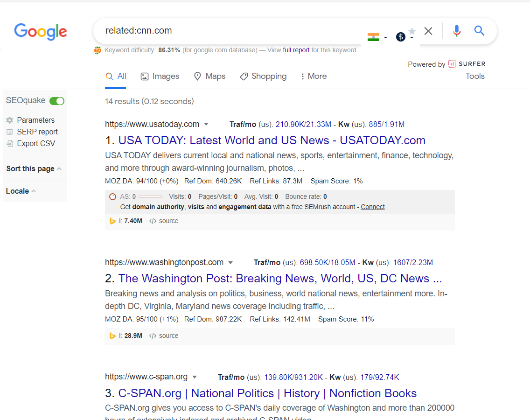Click the https://www.washingtonpost.com URL text
Screen dimensions: 530x420
pos(164,262)
